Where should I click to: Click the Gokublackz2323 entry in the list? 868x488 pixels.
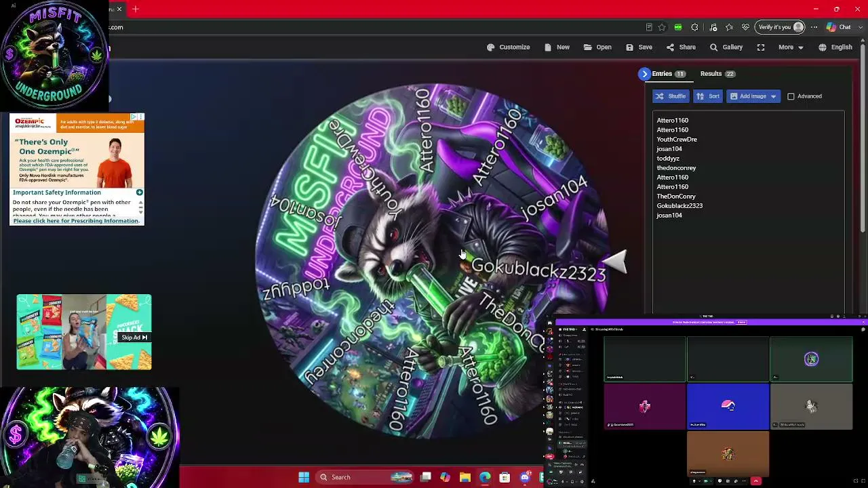[679, 206]
